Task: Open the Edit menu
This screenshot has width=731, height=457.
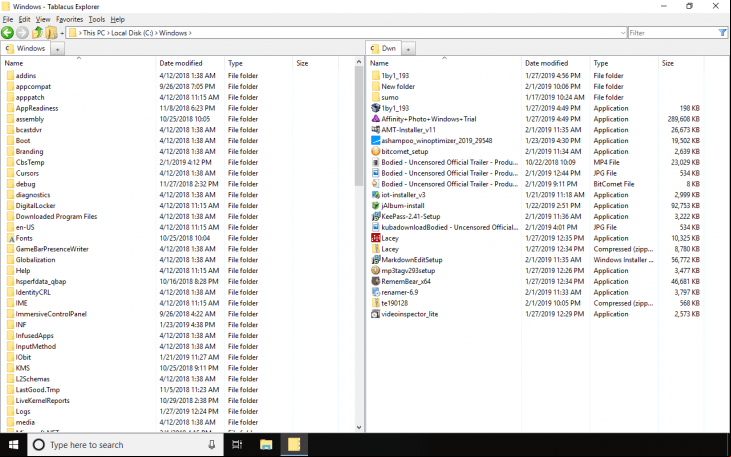Action: click(24, 20)
